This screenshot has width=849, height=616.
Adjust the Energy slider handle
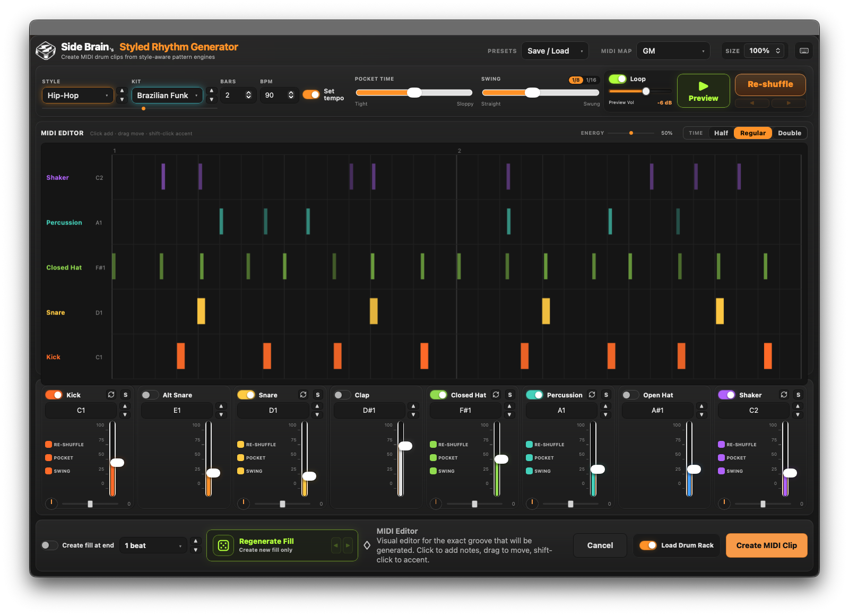tap(631, 133)
